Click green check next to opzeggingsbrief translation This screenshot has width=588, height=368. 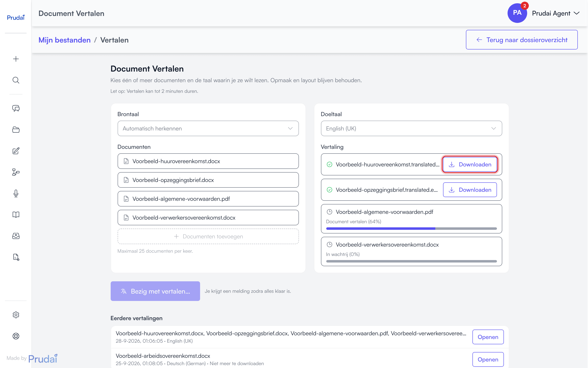[x=330, y=190]
